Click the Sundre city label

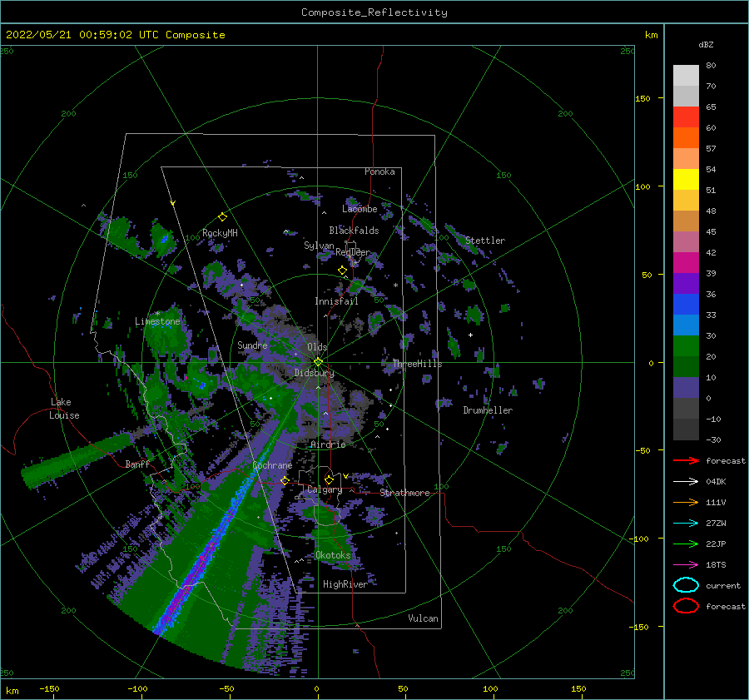pos(252,345)
